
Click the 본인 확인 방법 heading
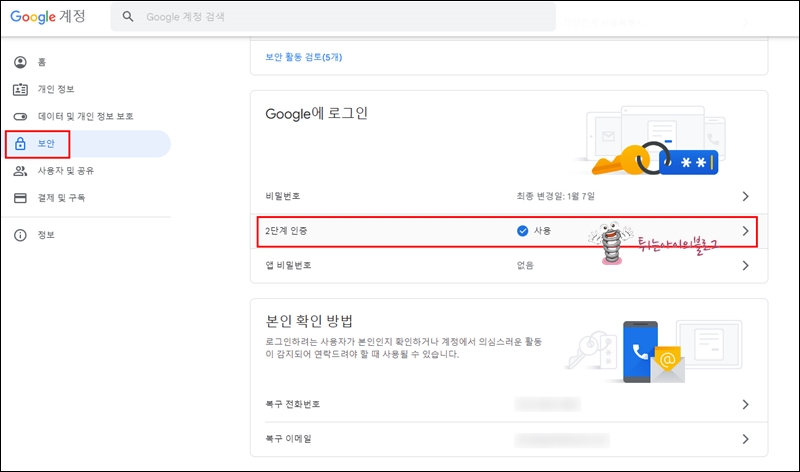[309, 321]
